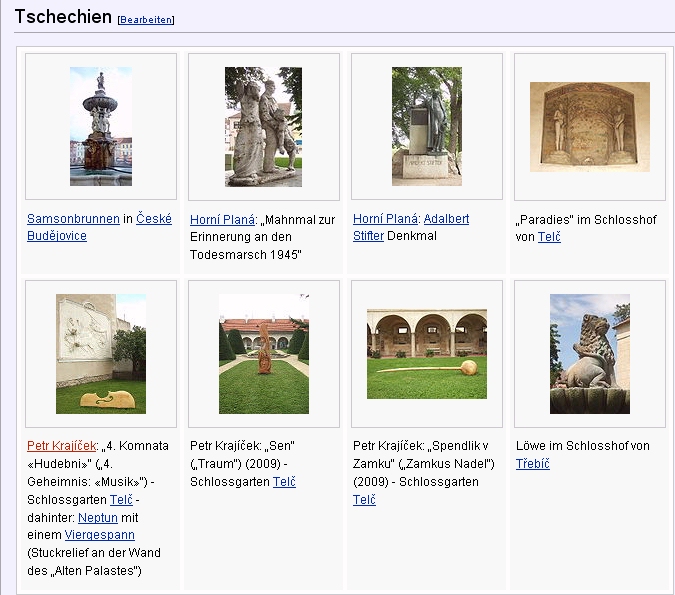Open the Třebíč link
This screenshot has height=595, width=675.
coord(532,464)
